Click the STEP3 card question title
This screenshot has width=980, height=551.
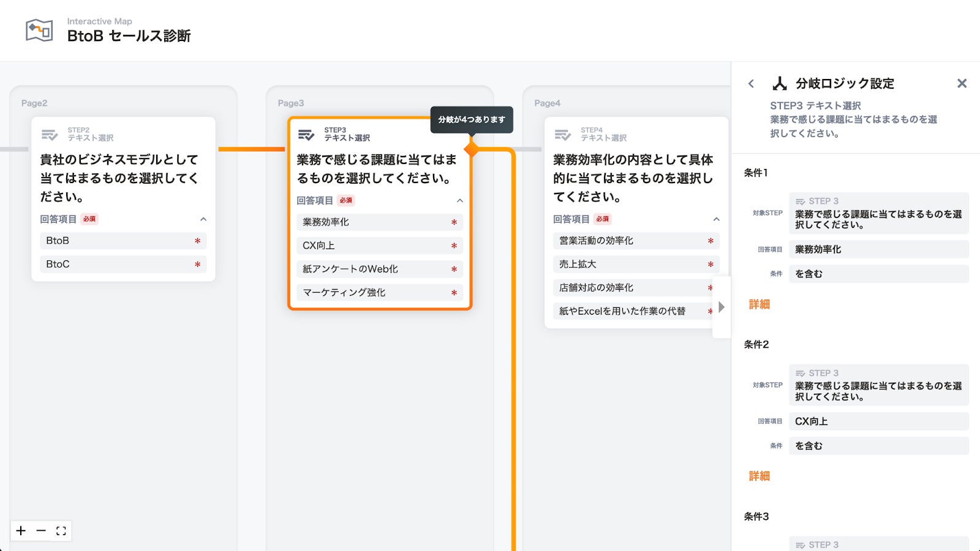click(x=377, y=169)
